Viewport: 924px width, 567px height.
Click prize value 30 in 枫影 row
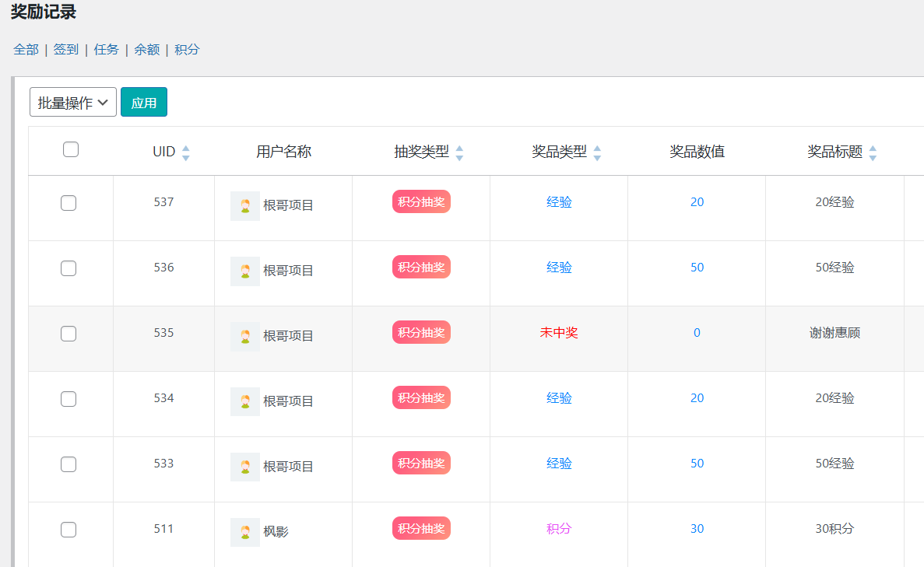tap(697, 529)
